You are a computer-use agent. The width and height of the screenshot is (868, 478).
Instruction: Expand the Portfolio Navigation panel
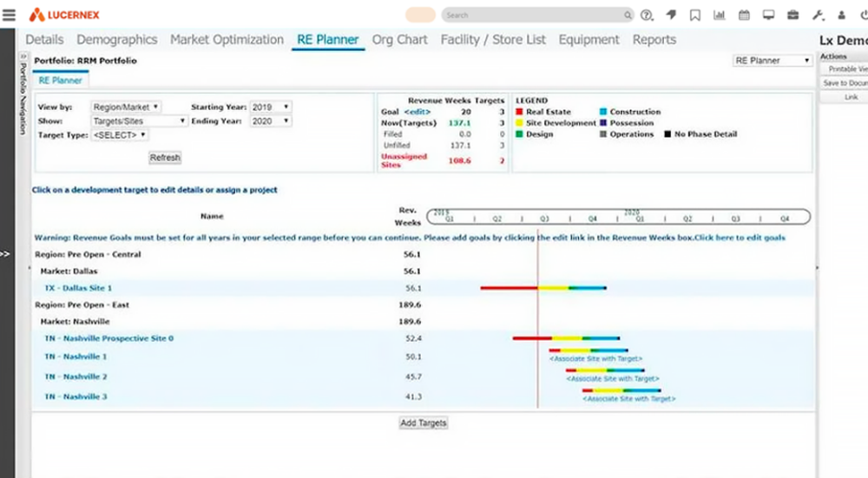(x=23, y=94)
